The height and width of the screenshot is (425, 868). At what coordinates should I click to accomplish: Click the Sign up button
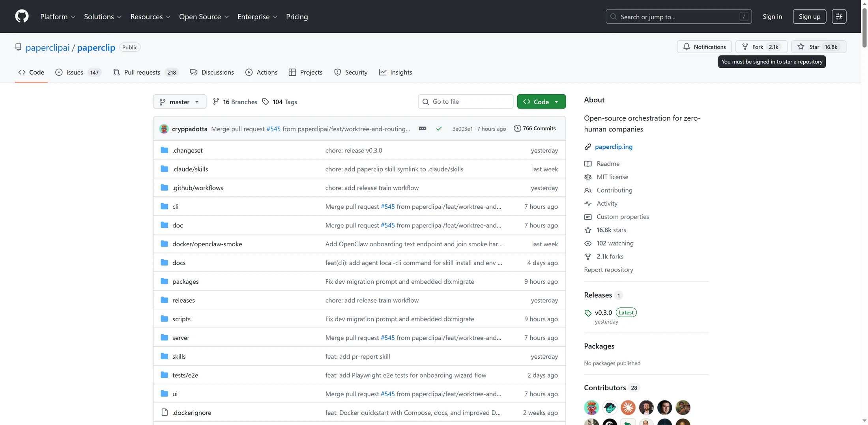click(809, 17)
